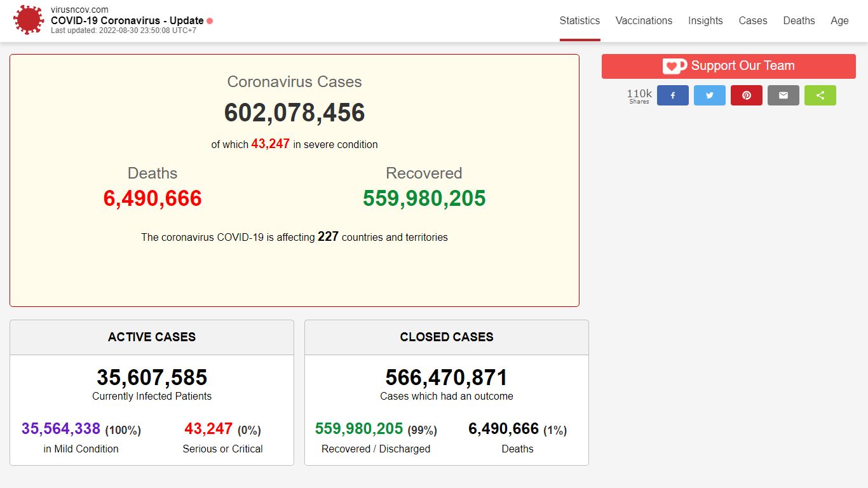Switch to the Vaccinations tab
This screenshot has width=868, height=488.
point(644,21)
